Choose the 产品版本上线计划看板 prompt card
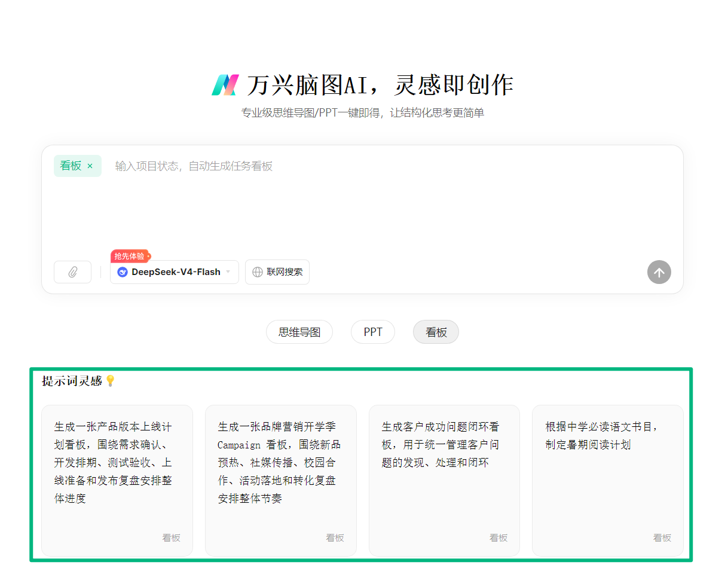The image size is (728, 565). (117, 481)
